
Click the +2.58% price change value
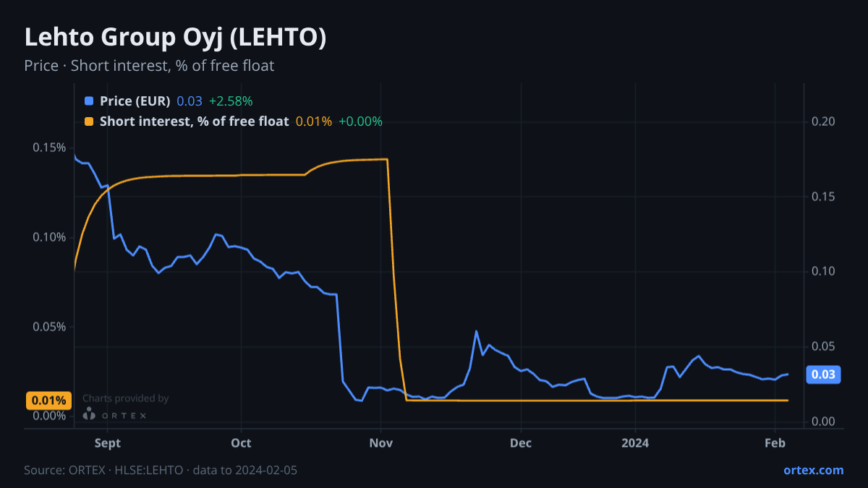[x=231, y=101]
